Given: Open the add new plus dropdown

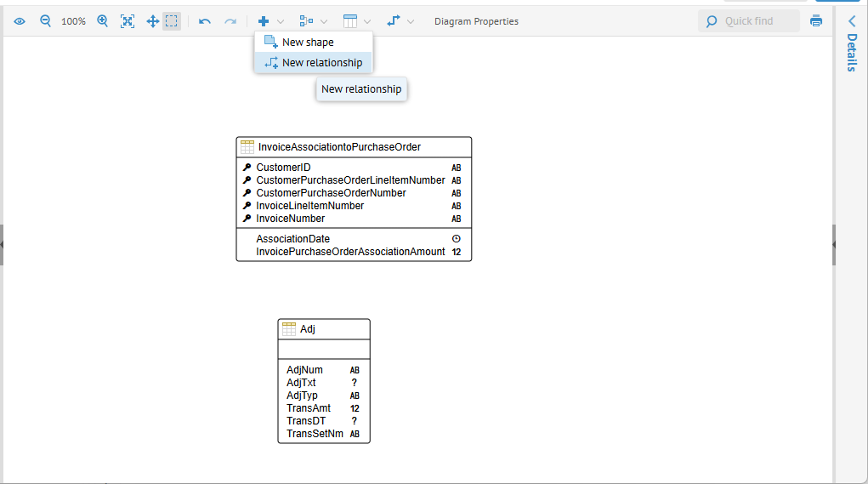Looking at the screenshot, I should point(271,21).
